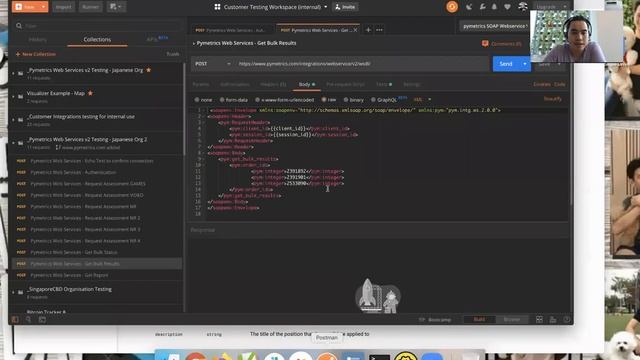Image resolution: width=640 pixels, height=360 pixels.
Task: Click the request URL field
Action: coord(361,64)
